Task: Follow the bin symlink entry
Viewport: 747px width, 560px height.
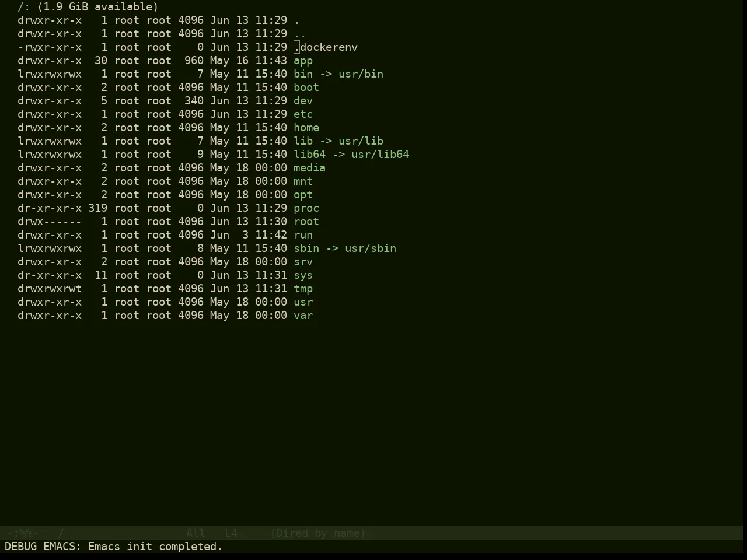Action: tap(303, 74)
